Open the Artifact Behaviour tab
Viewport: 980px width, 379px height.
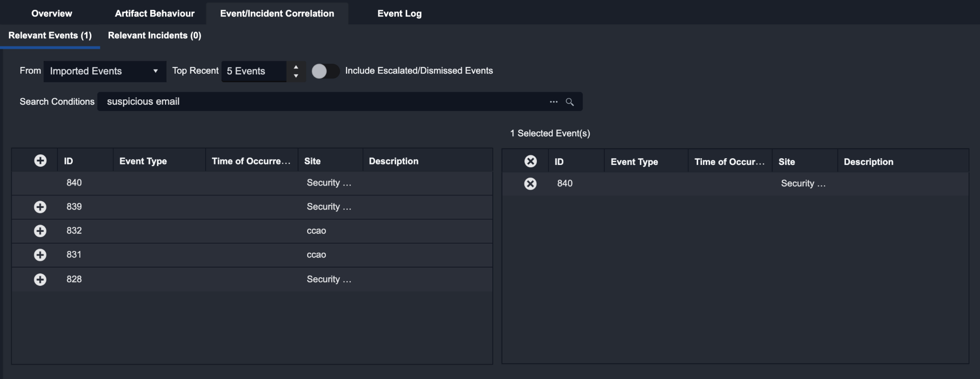coord(155,13)
